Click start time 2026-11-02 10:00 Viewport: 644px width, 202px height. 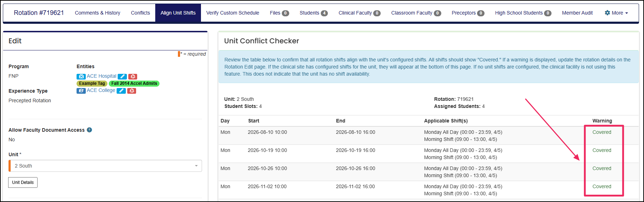[267, 186]
